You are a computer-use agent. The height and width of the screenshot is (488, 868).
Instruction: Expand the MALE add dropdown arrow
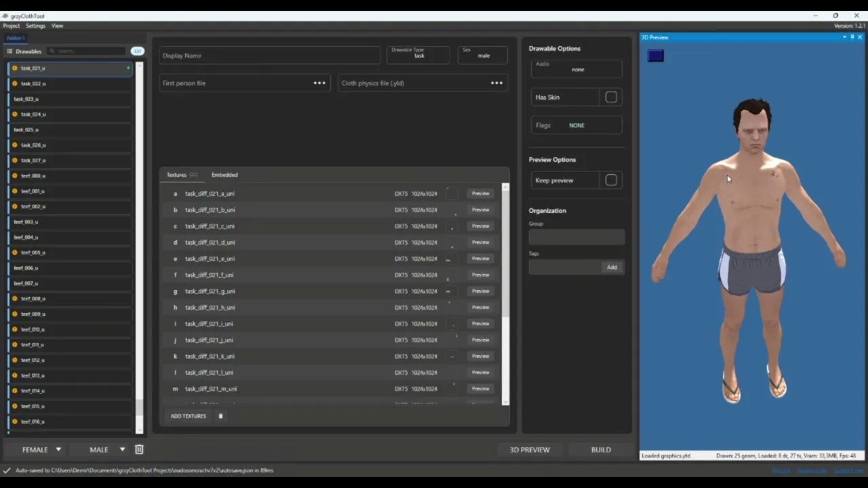click(x=122, y=449)
